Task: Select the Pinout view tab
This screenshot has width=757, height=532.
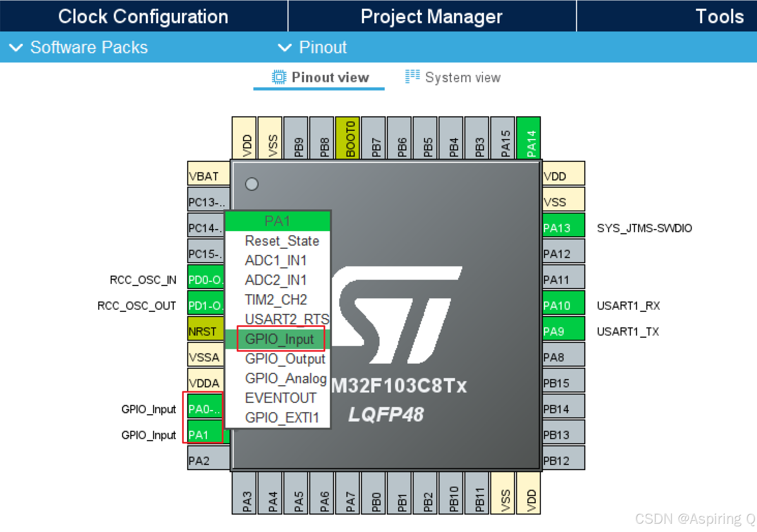Action: click(319, 77)
